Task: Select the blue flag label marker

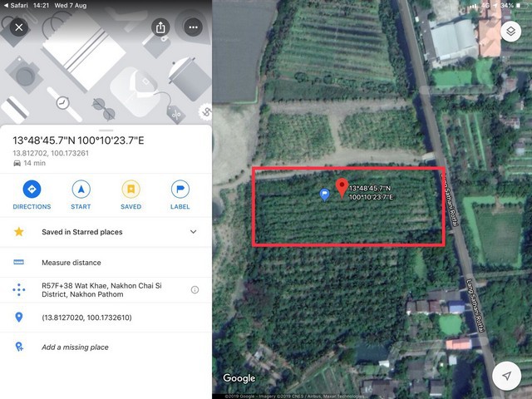Action: click(x=325, y=195)
